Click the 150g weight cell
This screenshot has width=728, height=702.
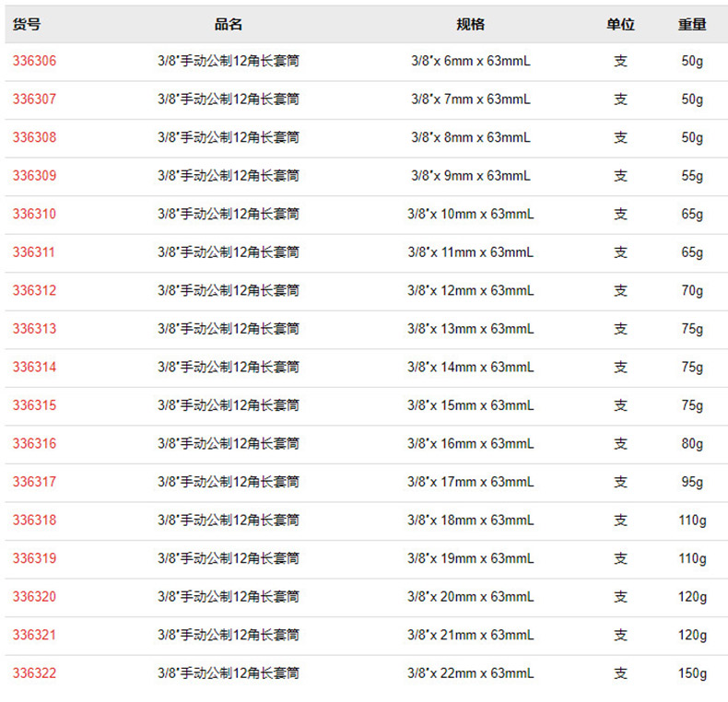692,673
